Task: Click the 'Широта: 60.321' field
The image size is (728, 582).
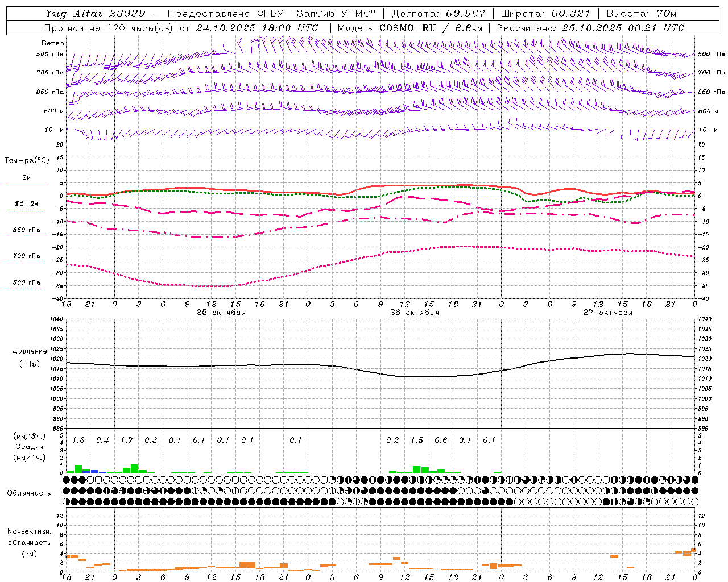Action: (x=545, y=14)
